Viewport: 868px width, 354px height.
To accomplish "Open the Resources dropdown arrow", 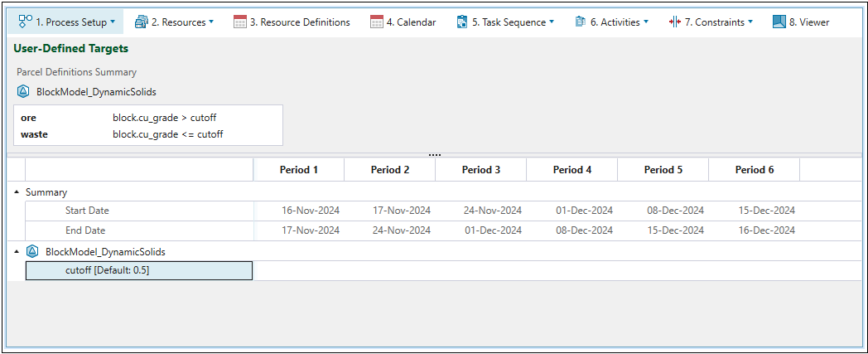I will click(211, 22).
